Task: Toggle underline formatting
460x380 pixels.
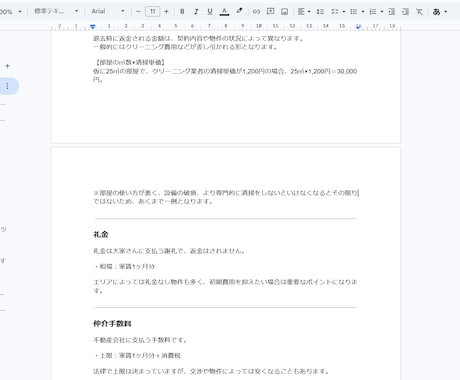Action: click(x=210, y=12)
